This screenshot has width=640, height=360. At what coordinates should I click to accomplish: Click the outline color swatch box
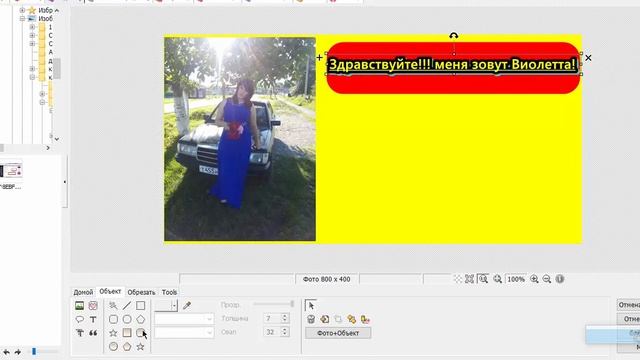click(163, 305)
